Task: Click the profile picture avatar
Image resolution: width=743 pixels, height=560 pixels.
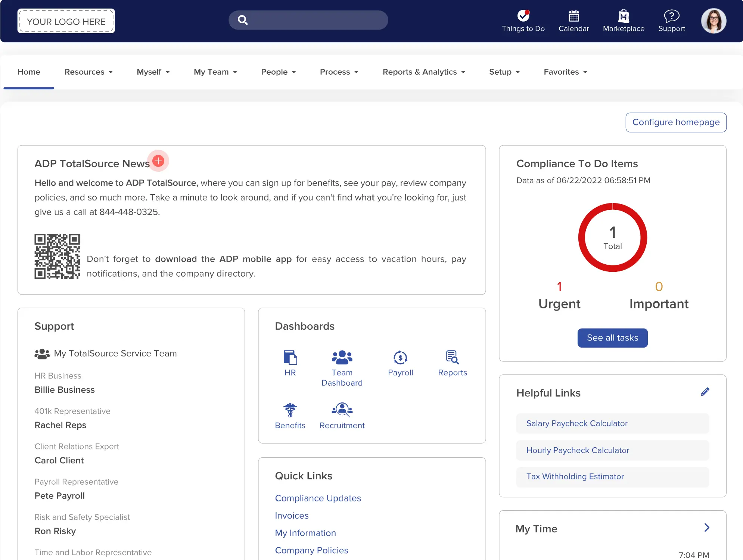Action: 714,21
